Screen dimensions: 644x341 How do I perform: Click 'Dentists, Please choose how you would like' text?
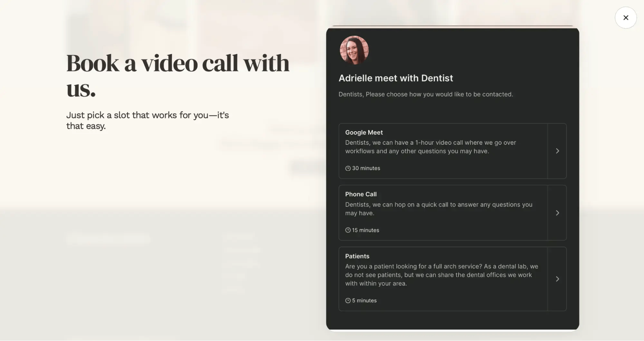click(426, 94)
